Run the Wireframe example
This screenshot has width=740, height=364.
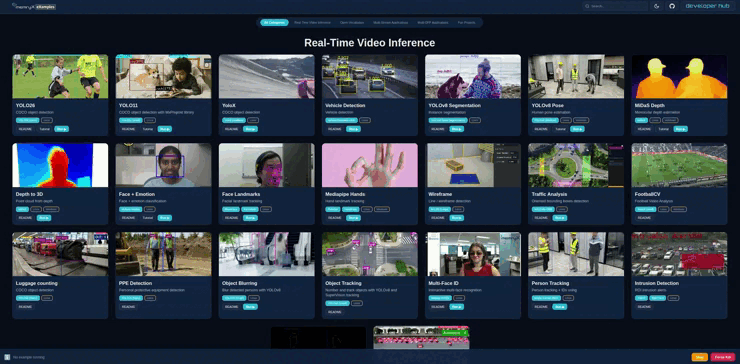456,218
